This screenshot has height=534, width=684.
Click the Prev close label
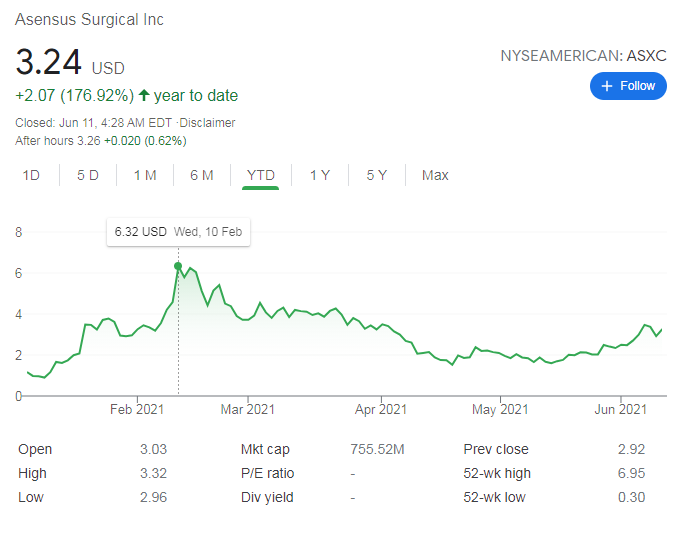pyautogui.click(x=496, y=449)
